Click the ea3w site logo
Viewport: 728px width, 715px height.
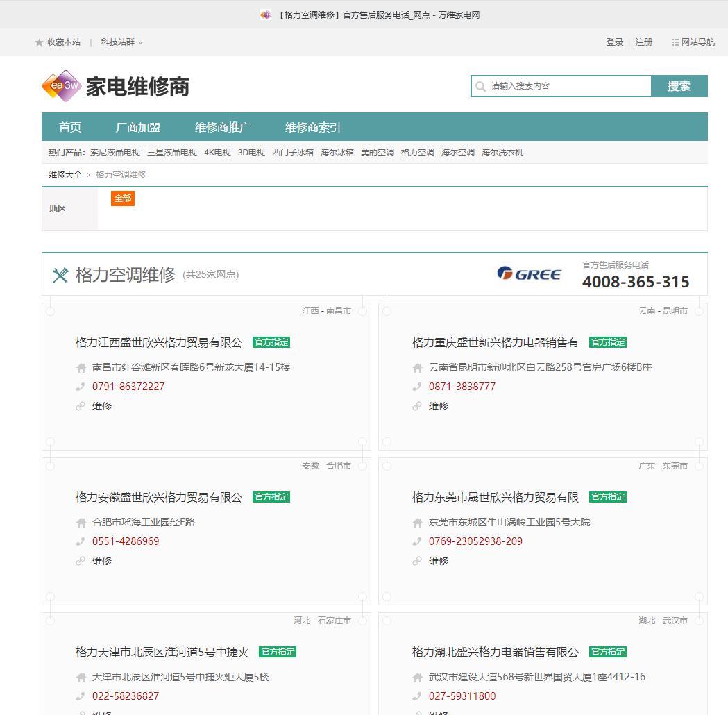point(61,86)
